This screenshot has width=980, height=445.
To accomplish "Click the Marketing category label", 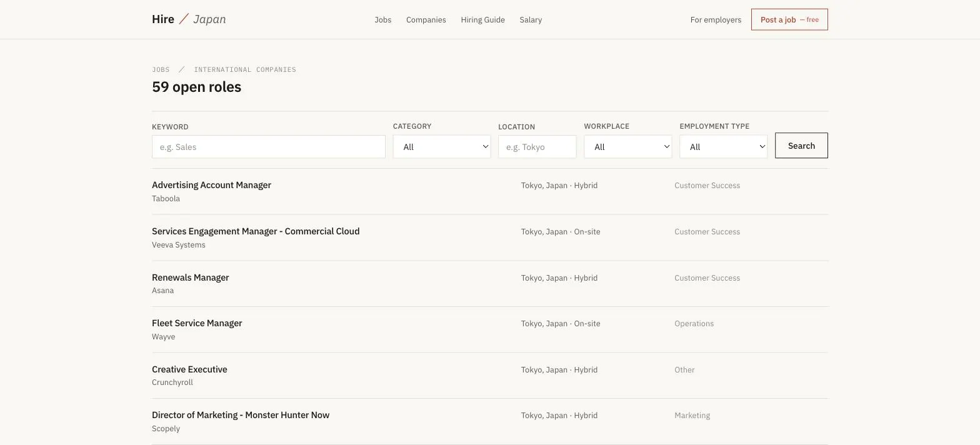I will pyautogui.click(x=692, y=416).
